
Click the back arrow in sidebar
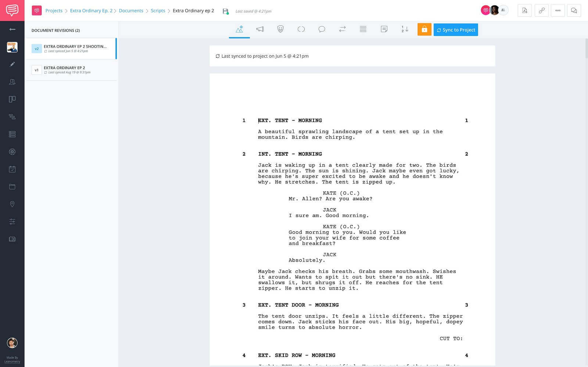click(12, 29)
